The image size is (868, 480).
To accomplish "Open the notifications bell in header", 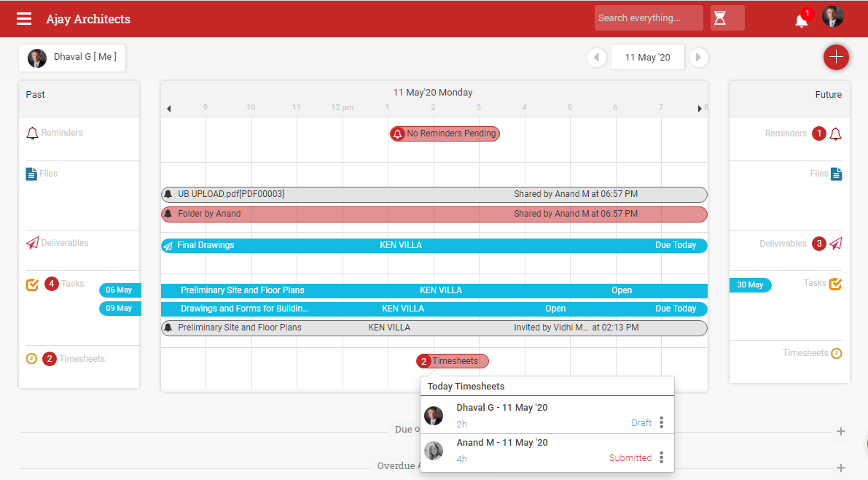I will point(802,20).
